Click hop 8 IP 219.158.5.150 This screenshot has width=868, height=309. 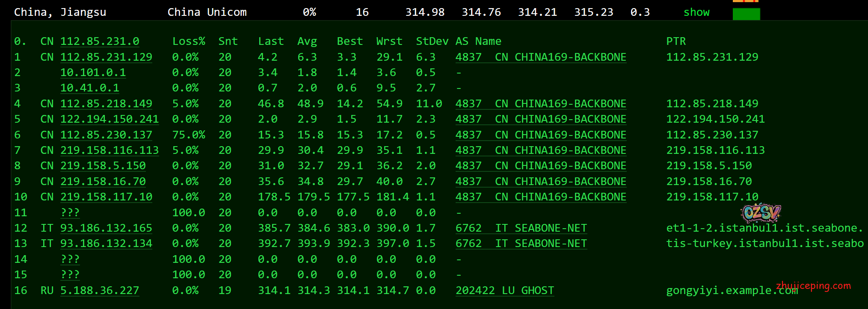[x=103, y=166]
